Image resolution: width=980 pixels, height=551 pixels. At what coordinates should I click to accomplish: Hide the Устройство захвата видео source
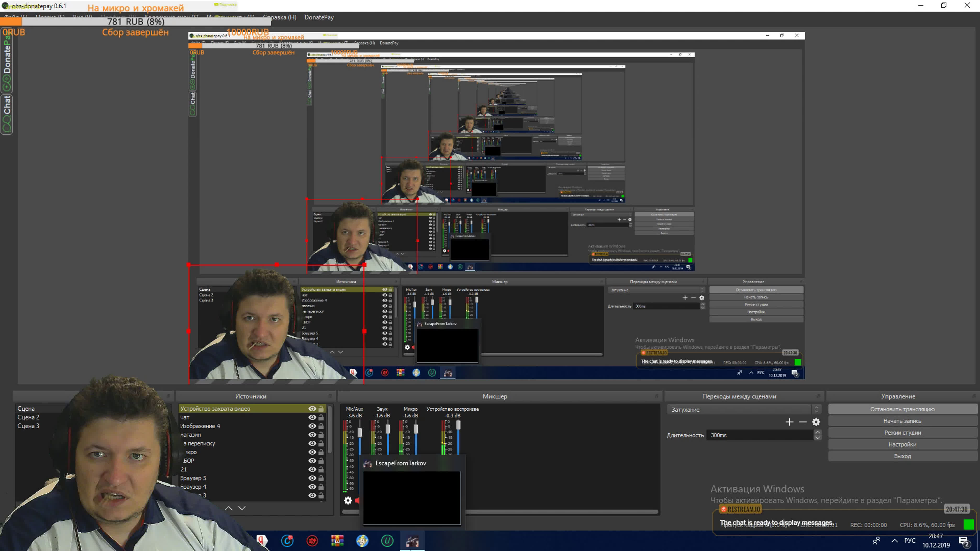(x=312, y=409)
